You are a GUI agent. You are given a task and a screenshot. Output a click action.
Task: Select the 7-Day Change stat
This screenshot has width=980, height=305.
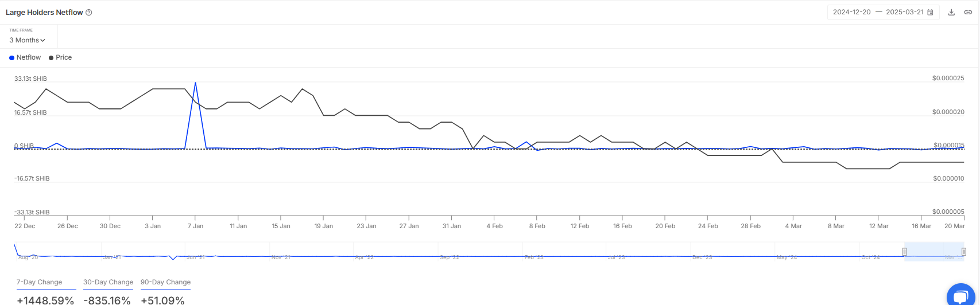[x=38, y=282]
